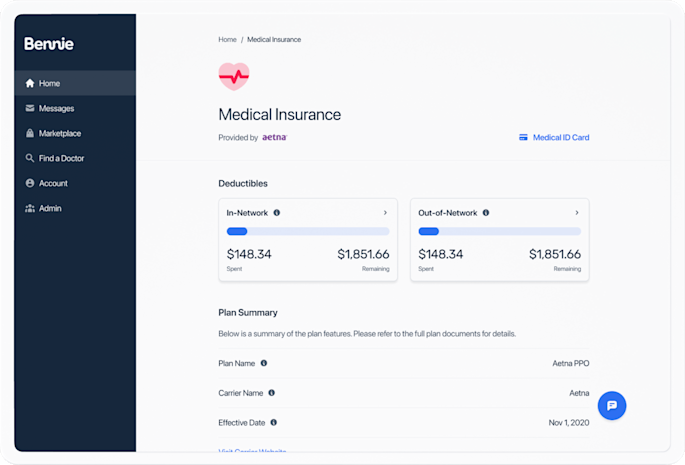
Task: Click the Account person icon
Action: coord(30,183)
